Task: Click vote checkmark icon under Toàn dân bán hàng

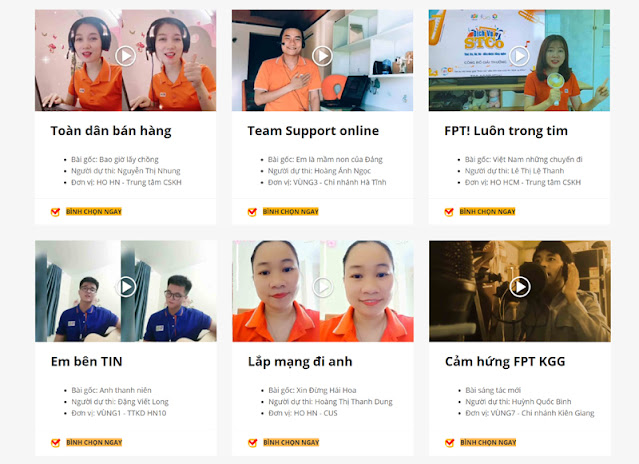Action: (x=55, y=212)
